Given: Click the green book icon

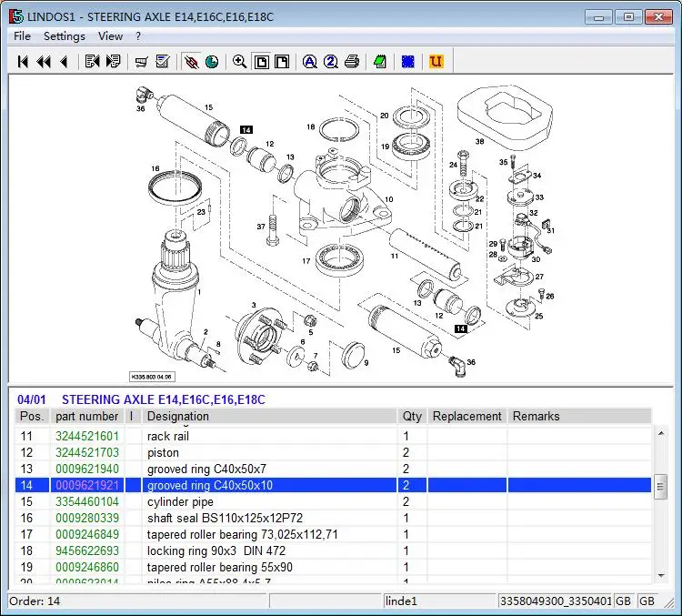Looking at the screenshot, I should 379,62.
